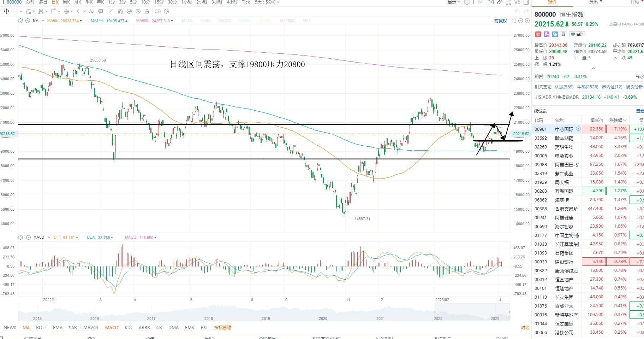
Task: Add a comment bubble annotation
Action: (x=101, y=11)
